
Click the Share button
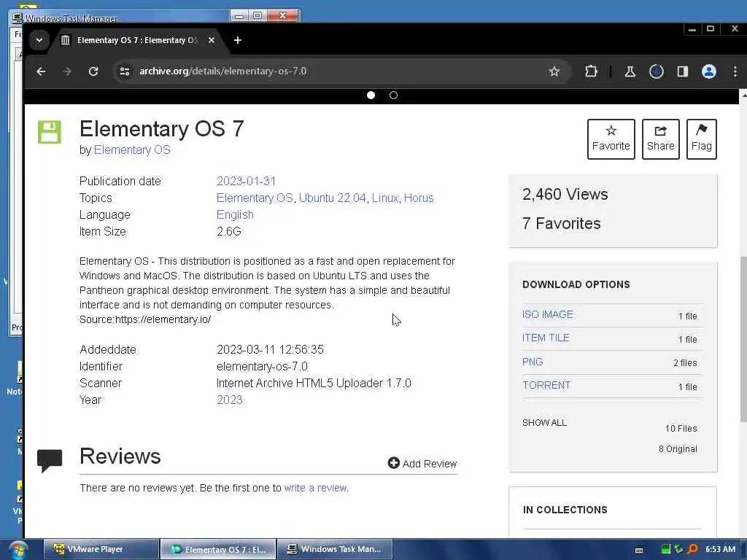point(660,139)
